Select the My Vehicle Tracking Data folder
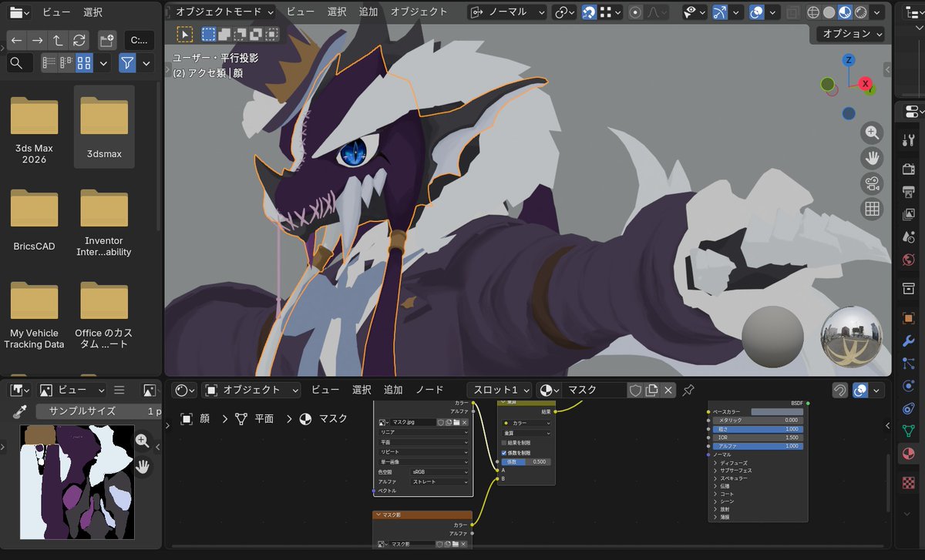 [34, 313]
